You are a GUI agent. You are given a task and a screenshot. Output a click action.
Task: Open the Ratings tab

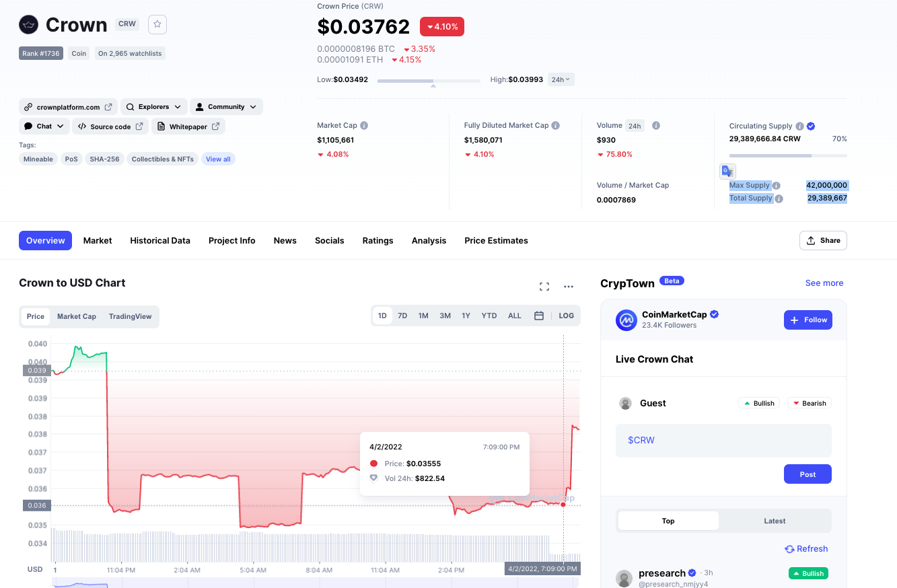(x=378, y=240)
